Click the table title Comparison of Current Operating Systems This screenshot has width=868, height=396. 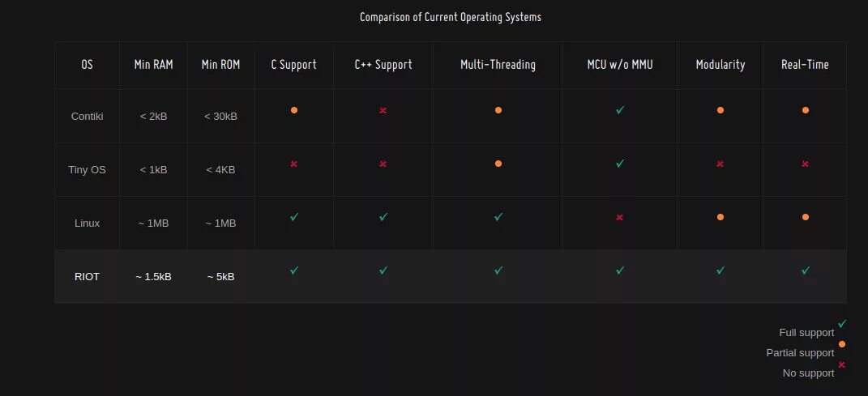pyautogui.click(x=451, y=17)
